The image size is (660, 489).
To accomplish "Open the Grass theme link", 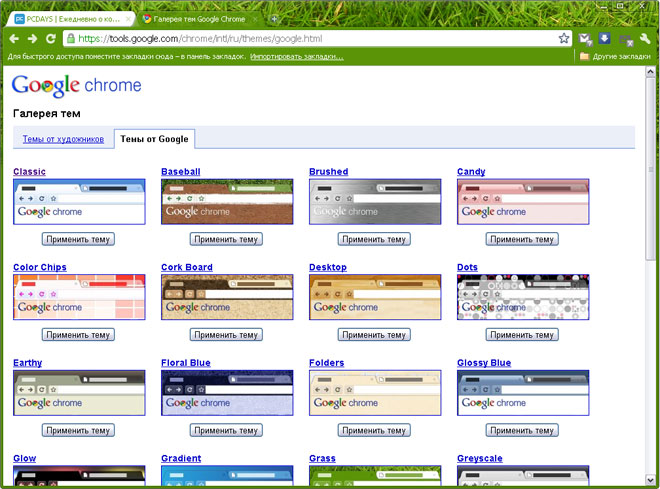I will click(322, 458).
